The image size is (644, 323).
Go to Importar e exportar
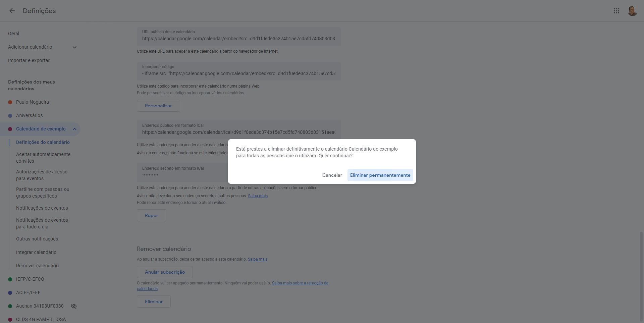click(x=29, y=60)
